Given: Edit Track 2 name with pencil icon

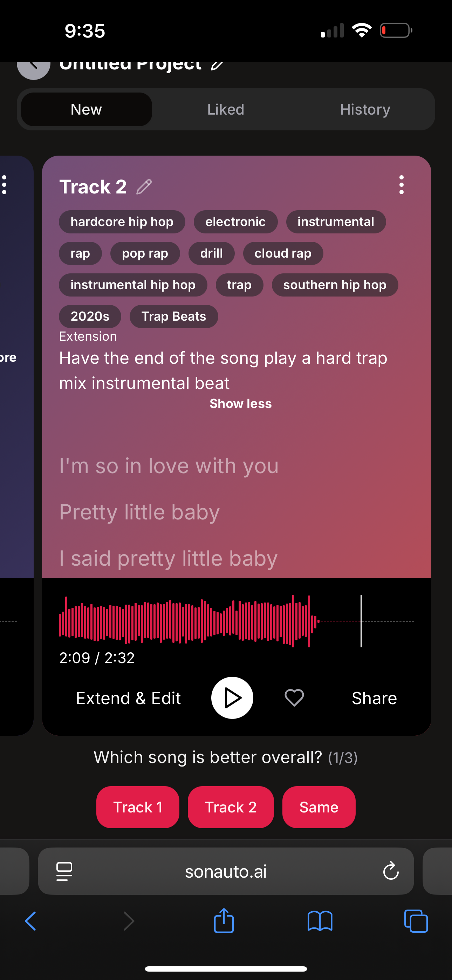Looking at the screenshot, I should [144, 187].
